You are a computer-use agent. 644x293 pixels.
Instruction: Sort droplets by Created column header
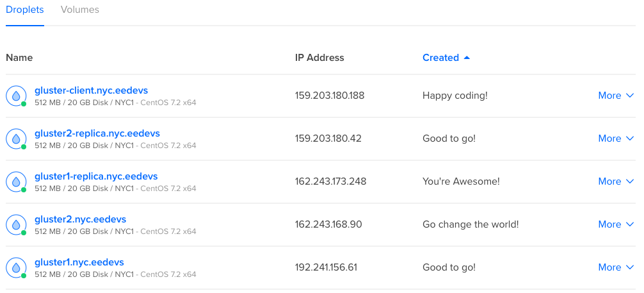click(x=440, y=58)
